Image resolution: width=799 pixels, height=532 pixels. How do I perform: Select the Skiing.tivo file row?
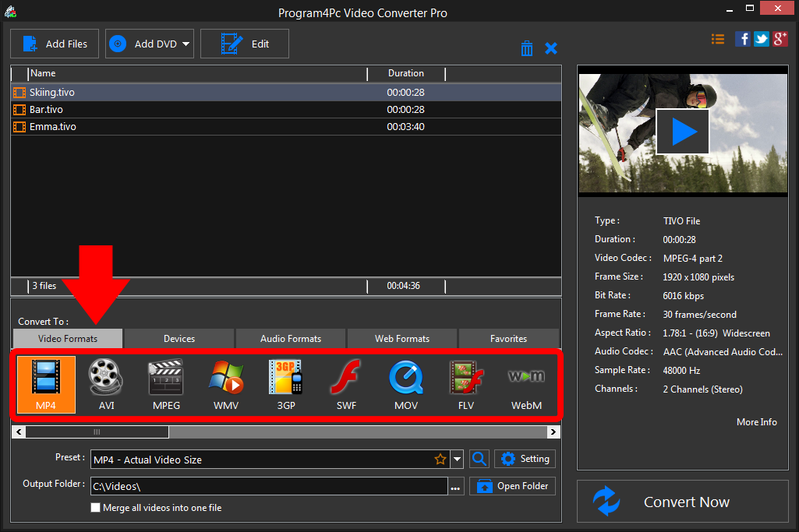pyautogui.click(x=286, y=93)
